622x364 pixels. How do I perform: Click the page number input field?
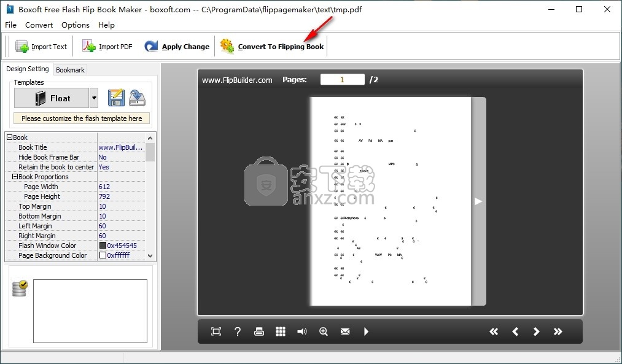pos(343,79)
